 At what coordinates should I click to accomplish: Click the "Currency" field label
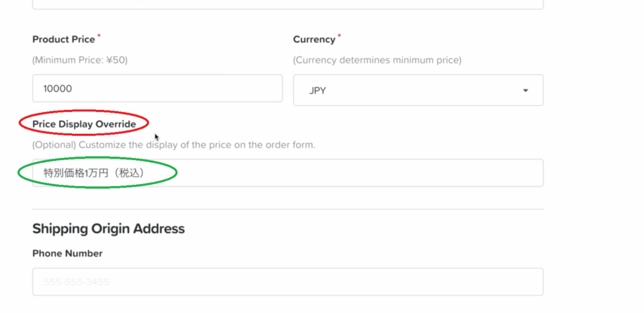[x=314, y=39]
